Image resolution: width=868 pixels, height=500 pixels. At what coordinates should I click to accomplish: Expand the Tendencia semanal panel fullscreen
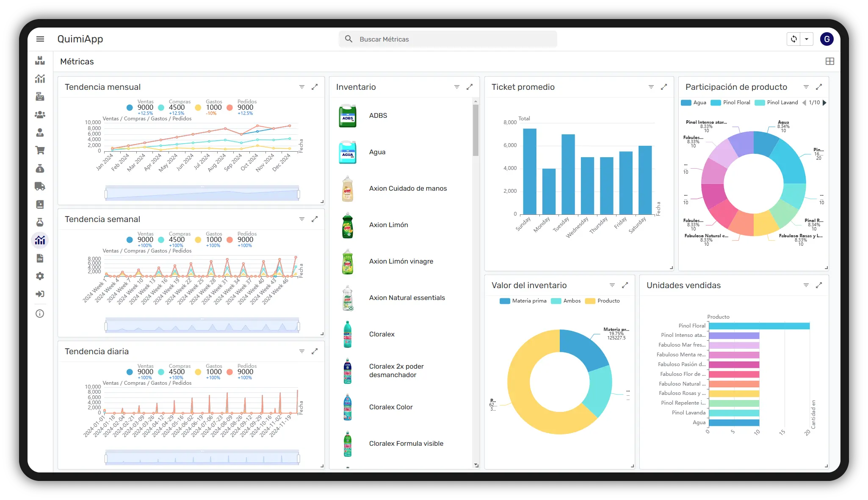315,219
